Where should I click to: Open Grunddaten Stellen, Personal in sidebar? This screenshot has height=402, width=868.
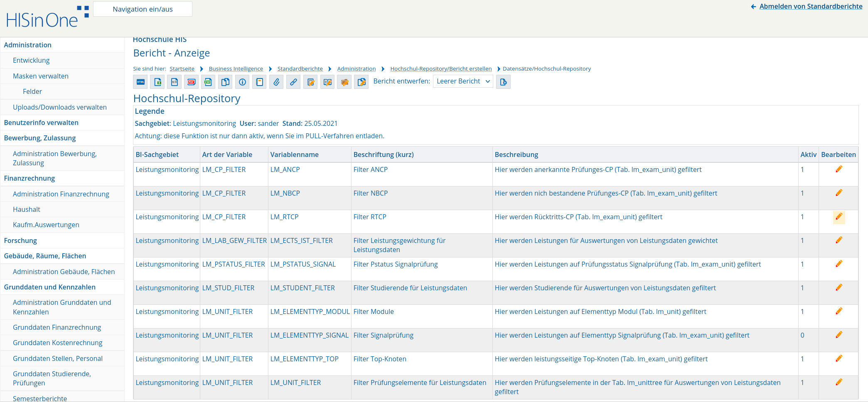pos(62,358)
